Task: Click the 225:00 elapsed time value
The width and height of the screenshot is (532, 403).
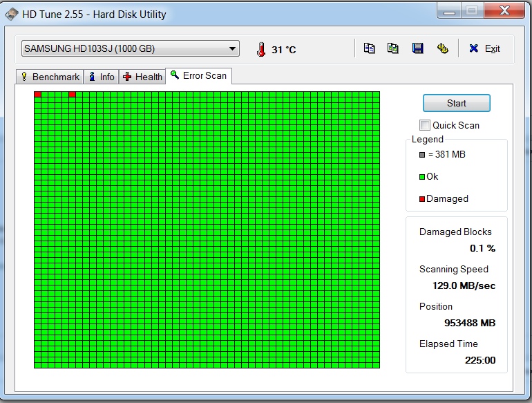Action: pos(480,360)
